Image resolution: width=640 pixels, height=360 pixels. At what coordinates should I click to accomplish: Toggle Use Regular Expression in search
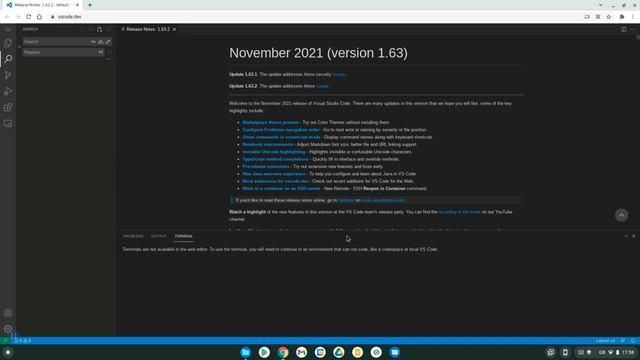pos(108,42)
